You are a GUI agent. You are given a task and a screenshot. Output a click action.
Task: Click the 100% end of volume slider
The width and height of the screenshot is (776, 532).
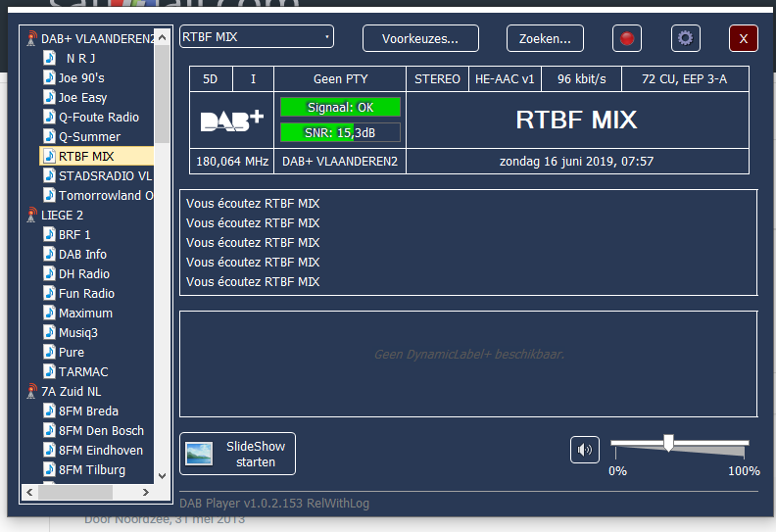pos(744,470)
